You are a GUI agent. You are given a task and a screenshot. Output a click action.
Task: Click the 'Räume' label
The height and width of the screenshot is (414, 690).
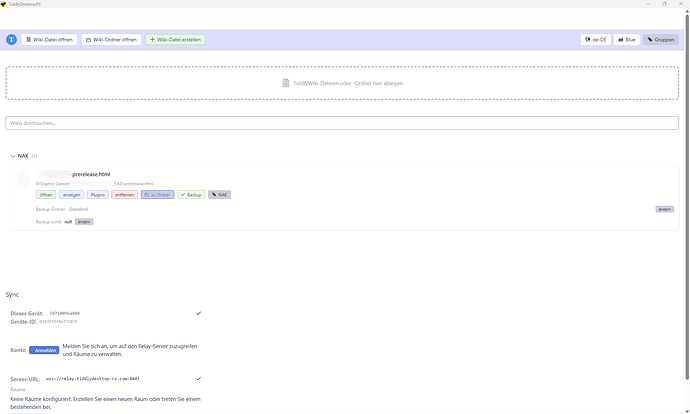pos(18,390)
